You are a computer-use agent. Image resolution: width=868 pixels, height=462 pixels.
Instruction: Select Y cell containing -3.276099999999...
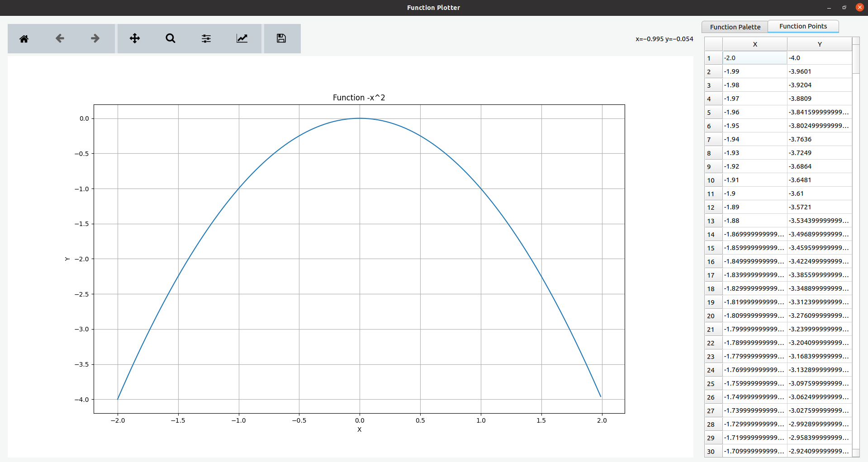820,316
